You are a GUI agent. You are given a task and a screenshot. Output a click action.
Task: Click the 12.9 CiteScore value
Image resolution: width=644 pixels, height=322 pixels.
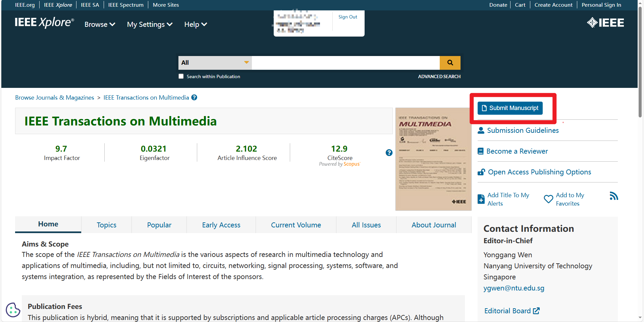pyautogui.click(x=339, y=149)
